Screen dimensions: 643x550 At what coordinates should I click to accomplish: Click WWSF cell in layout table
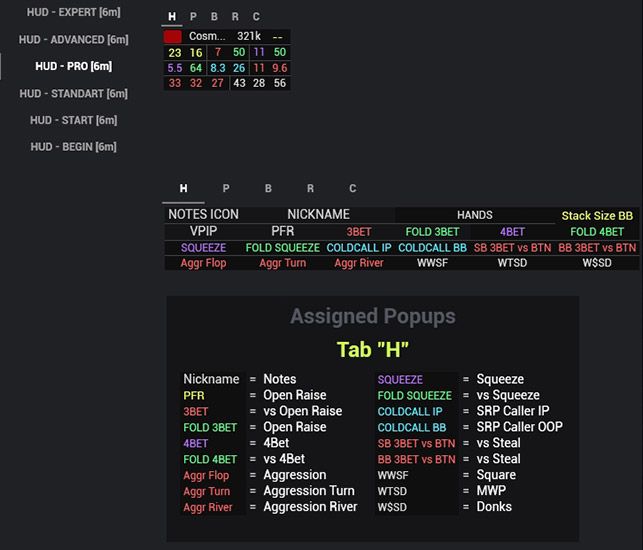point(432,263)
